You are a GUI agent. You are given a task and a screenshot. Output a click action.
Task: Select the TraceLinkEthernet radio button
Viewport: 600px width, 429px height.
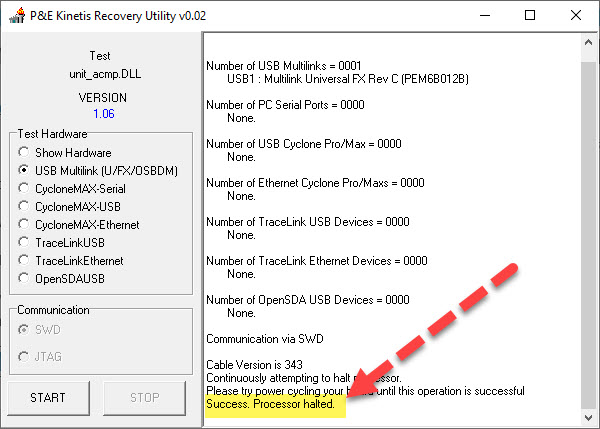pos(24,260)
